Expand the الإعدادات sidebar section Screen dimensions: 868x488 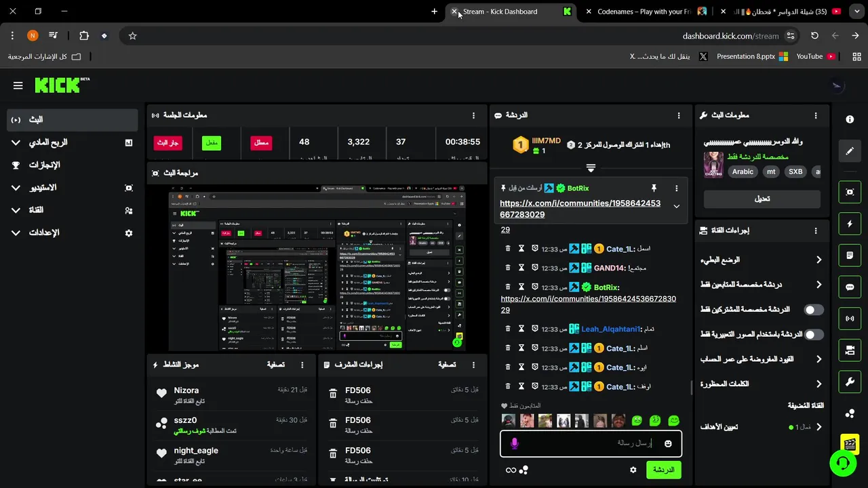(x=16, y=232)
